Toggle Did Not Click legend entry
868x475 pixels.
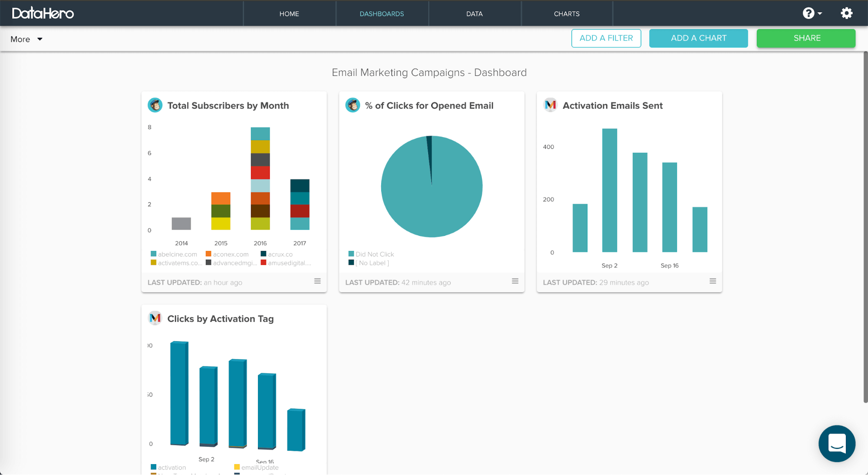click(371, 254)
